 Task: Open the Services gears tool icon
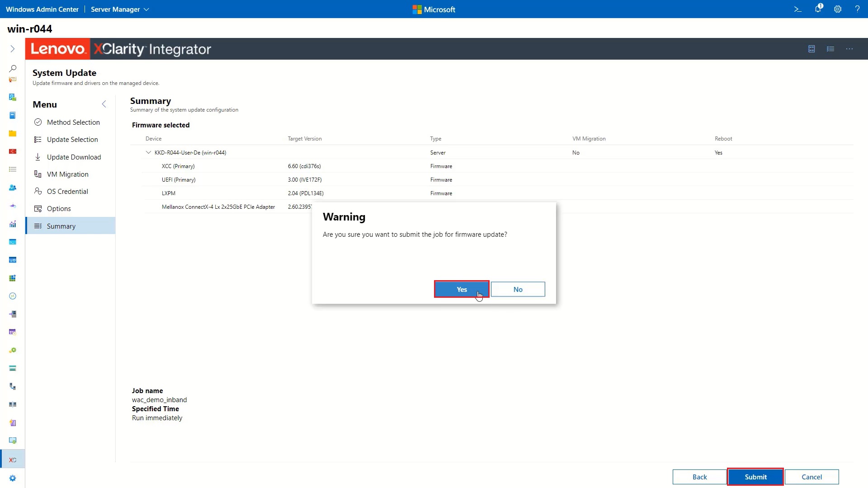click(13, 350)
